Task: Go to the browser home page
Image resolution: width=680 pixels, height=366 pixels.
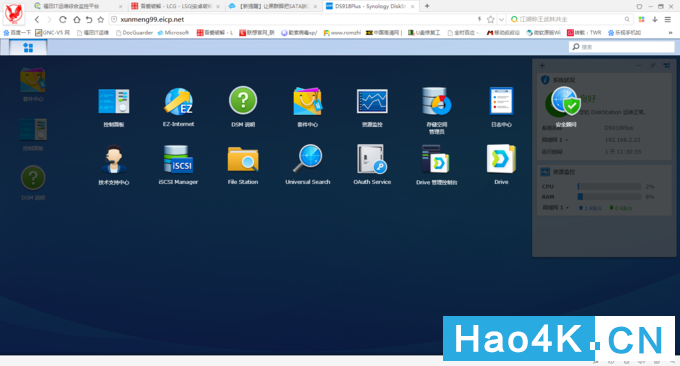Action: point(76,20)
